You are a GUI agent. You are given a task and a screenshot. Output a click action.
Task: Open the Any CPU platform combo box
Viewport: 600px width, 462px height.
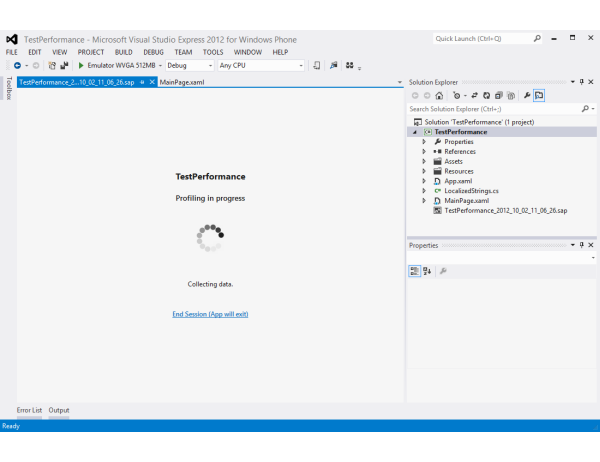click(x=261, y=65)
